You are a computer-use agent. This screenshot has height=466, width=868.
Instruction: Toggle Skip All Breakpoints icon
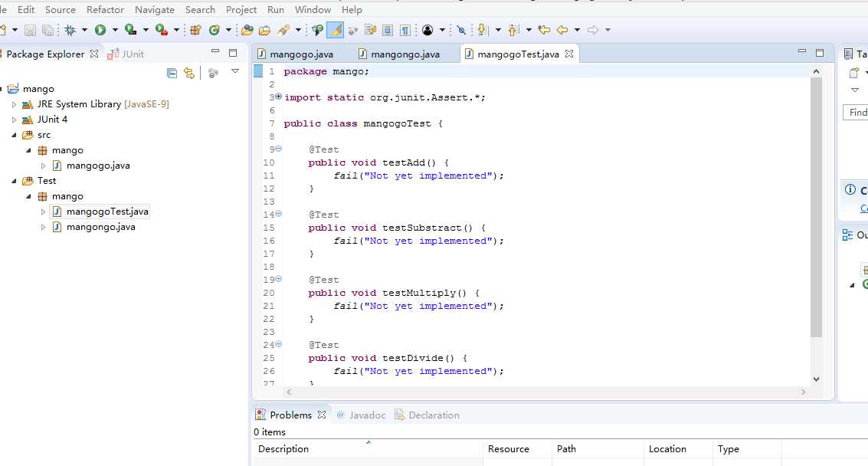pyautogui.click(x=461, y=30)
